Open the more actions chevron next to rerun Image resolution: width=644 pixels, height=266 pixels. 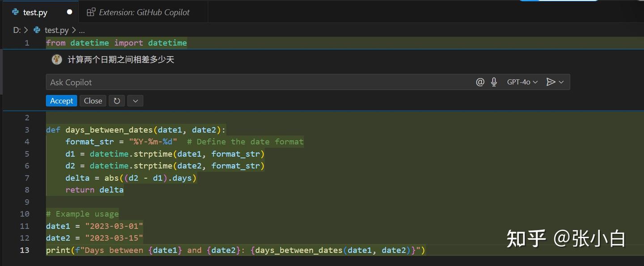[x=135, y=101]
